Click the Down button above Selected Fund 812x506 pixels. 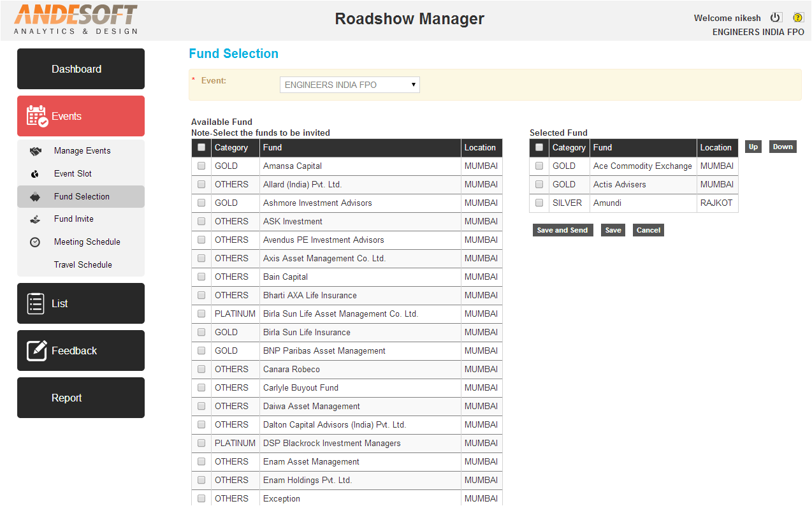coord(782,147)
